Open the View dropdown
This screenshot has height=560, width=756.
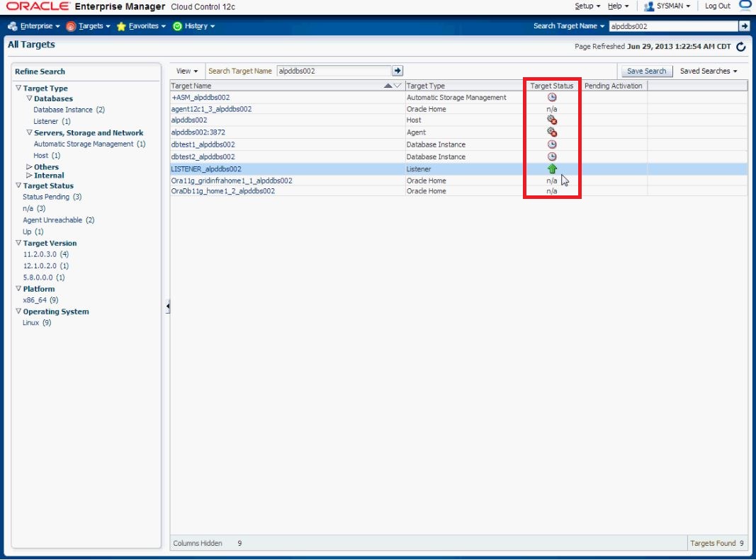[186, 71]
